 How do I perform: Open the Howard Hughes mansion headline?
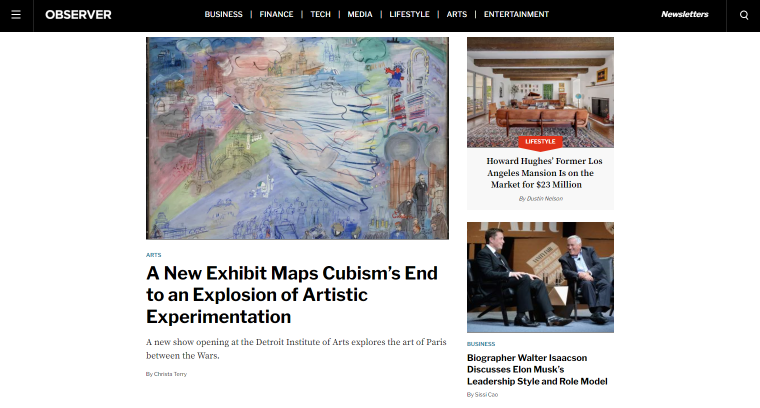[x=543, y=173]
